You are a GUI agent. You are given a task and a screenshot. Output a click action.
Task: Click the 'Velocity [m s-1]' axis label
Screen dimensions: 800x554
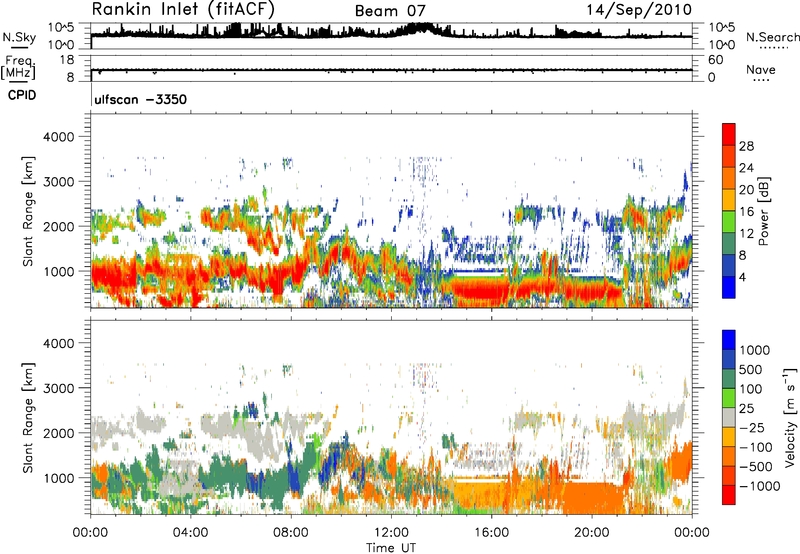pyautogui.click(x=790, y=417)
